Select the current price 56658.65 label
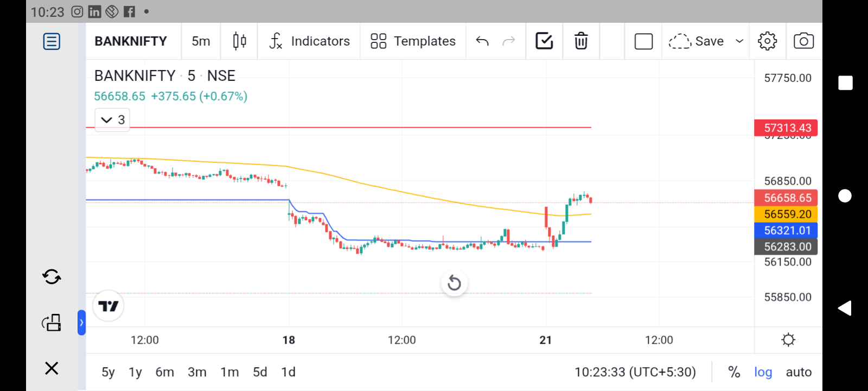Viewport: 868px width, 391px height. point(786,198)
